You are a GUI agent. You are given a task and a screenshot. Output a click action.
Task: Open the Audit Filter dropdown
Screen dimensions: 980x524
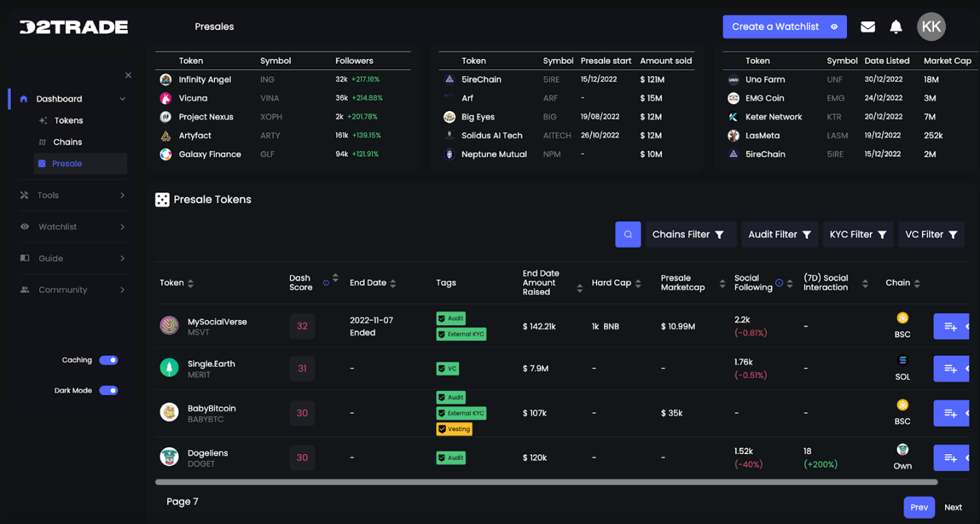tap(779, 234)
